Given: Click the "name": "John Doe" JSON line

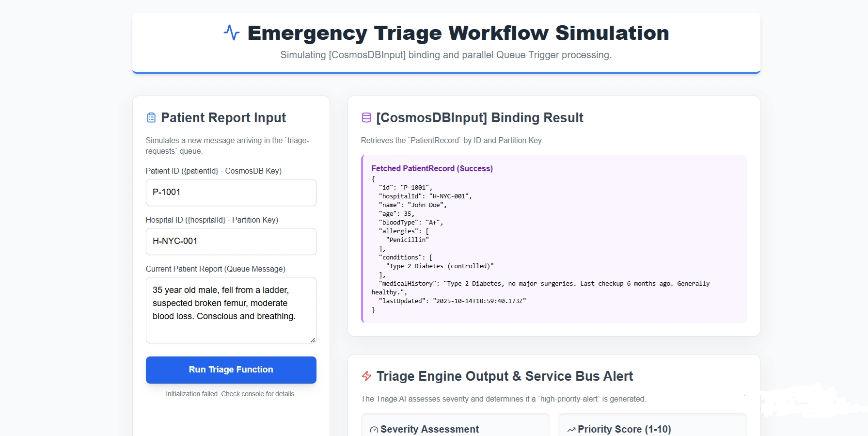Looking at the screenshot, I should click(x=412, y=205).
